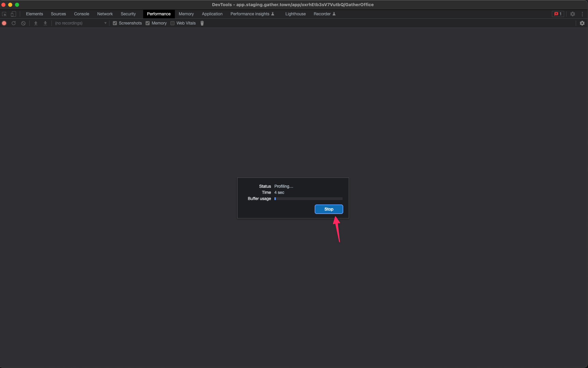
Task: Click the 'Status' label in dialog
Action: click(x=265, y=186)
